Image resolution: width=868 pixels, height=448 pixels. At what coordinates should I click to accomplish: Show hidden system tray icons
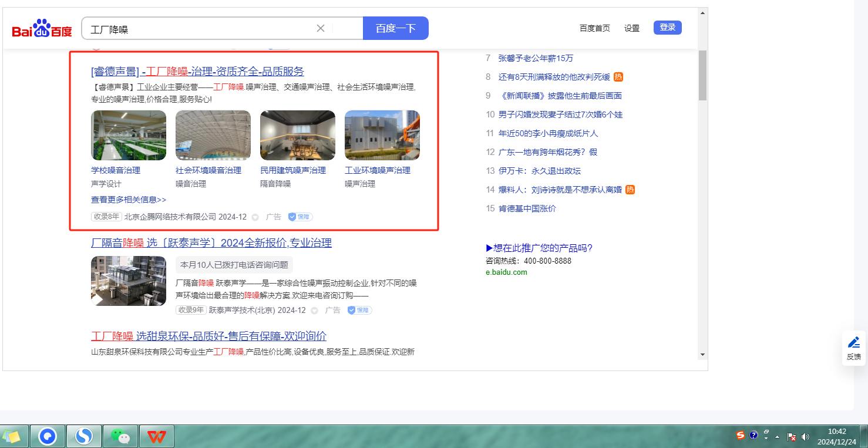click(778, 437)
